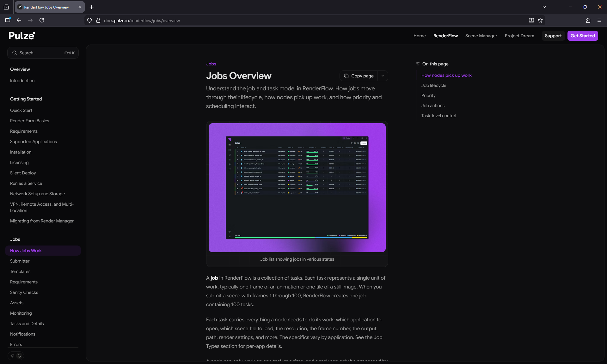Open the Introduction sidebar page

coord(22,81)
